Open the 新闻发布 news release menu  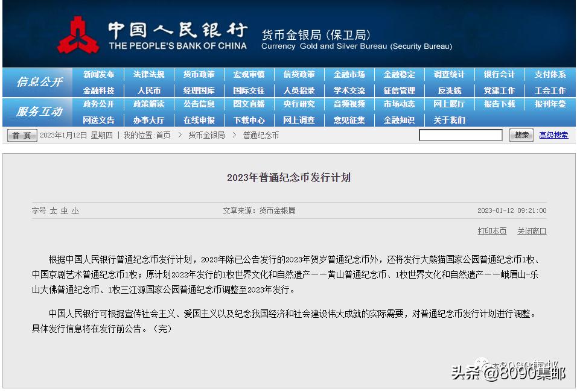(98, 75)
